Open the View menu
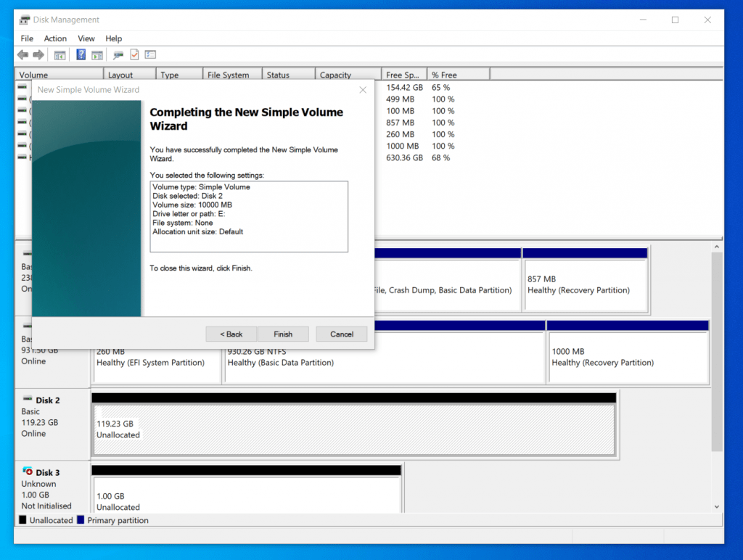 pos(86,38)
